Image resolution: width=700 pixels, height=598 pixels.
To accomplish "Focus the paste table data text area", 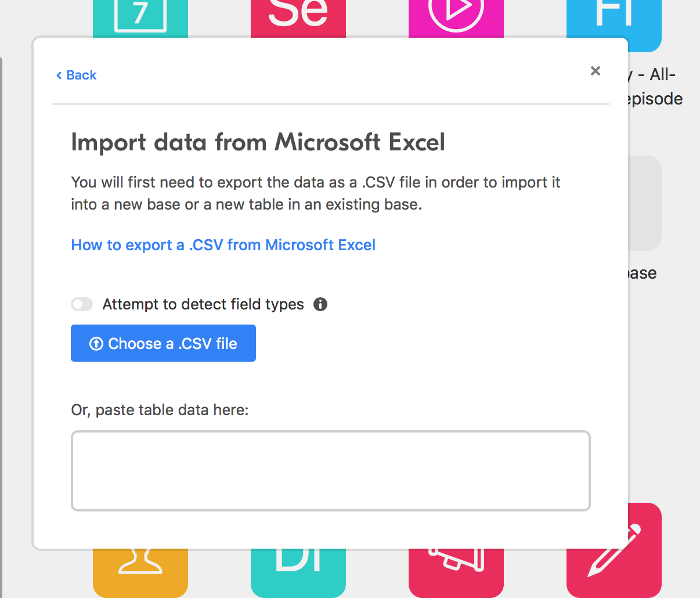I will tap(331, 471).
